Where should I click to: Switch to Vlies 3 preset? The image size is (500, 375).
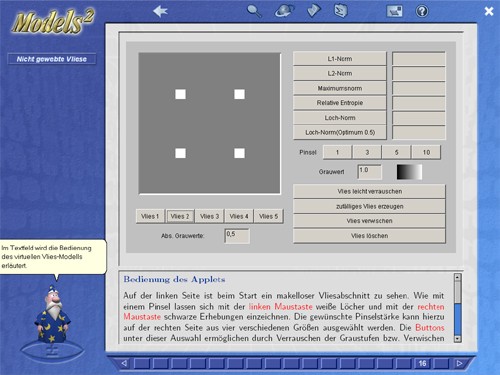pos(209,216)
